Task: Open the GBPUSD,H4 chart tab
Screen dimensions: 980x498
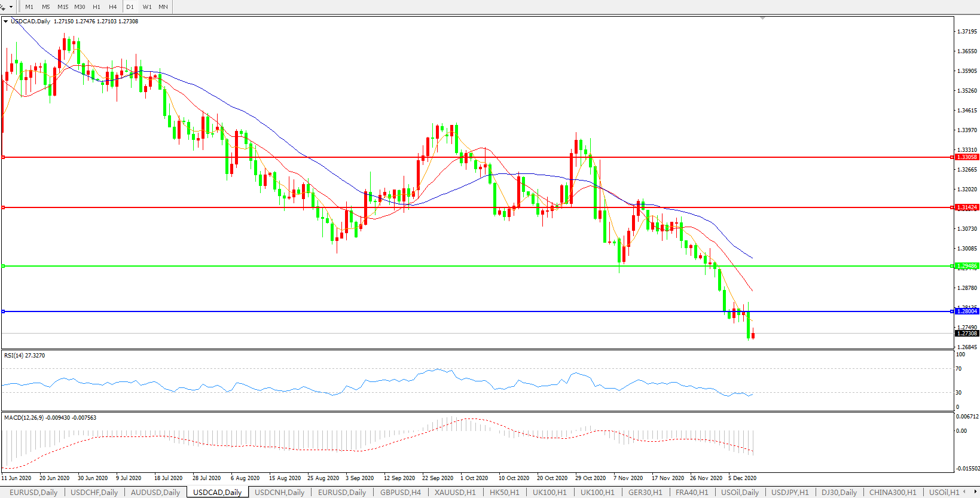Action: pyautogui.click(x=401, y=493)
